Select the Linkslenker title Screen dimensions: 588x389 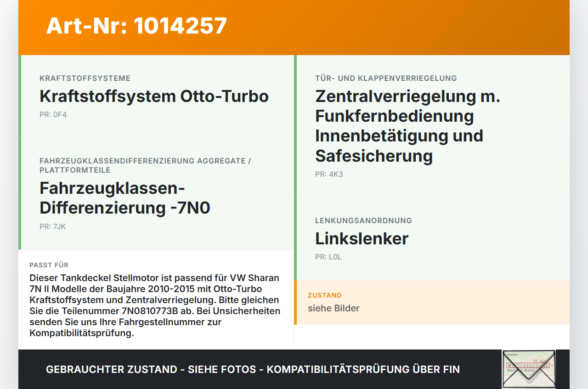point(362,239)
